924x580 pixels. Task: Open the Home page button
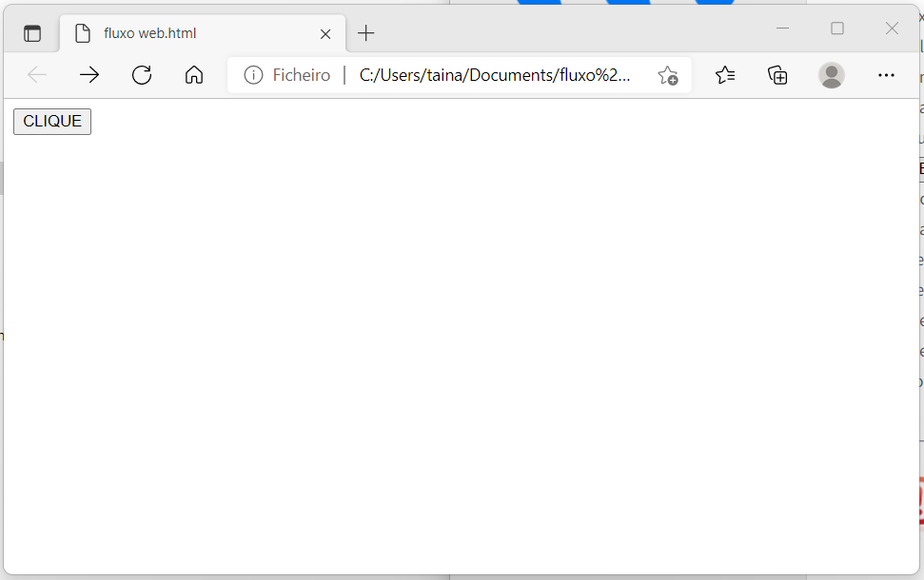(194, 75)
